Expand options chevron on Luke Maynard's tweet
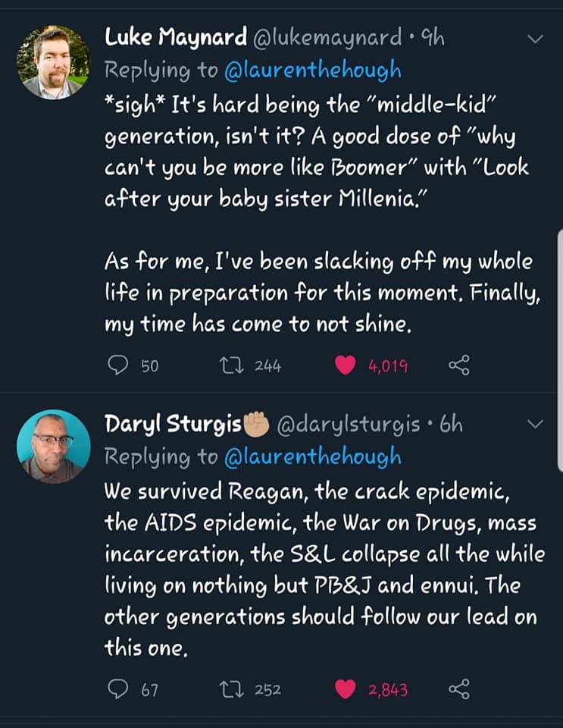563x728 pixels. click(535, 39)
